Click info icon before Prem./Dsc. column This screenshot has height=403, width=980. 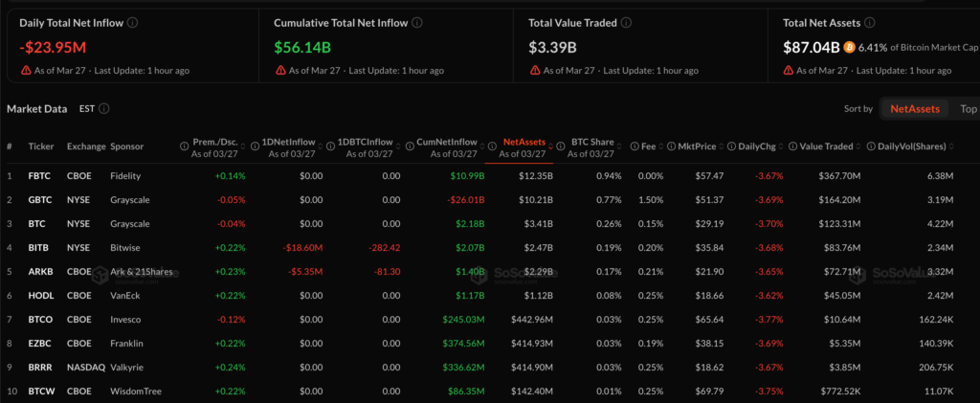184,146
